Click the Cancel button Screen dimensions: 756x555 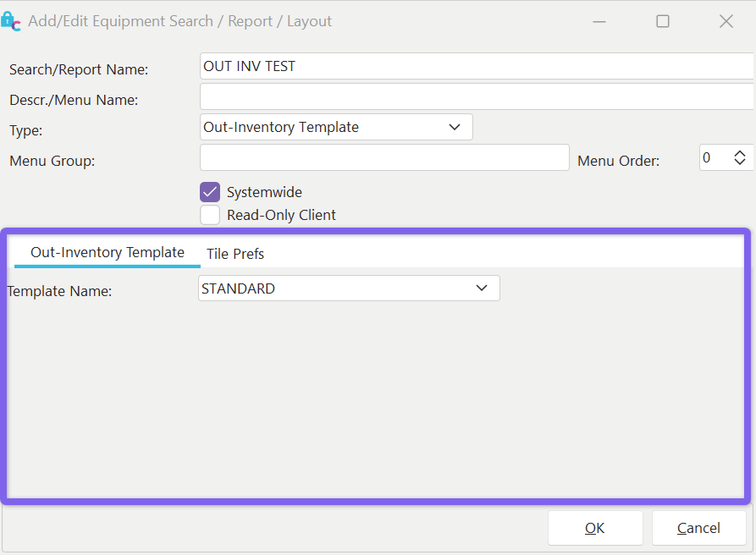point(698,528)
